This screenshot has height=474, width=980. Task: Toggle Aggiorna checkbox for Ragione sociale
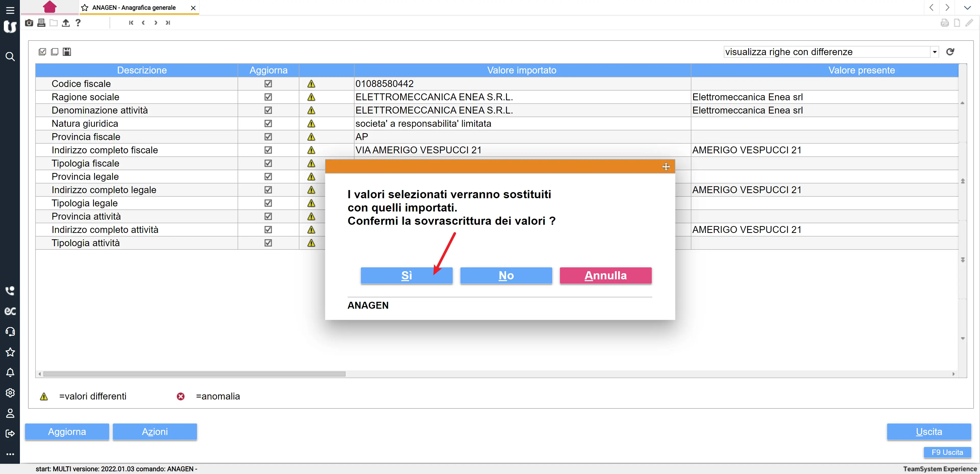[268, 97]
